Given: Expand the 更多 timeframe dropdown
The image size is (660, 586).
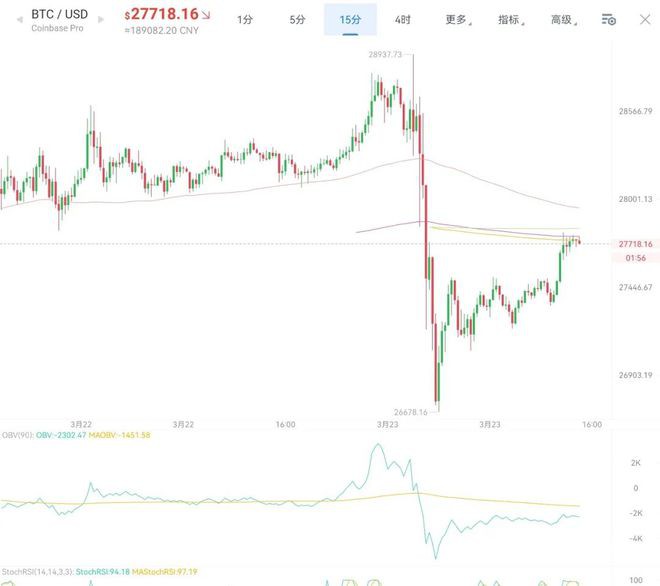Looking at the screenshot, I should point(460,19).
